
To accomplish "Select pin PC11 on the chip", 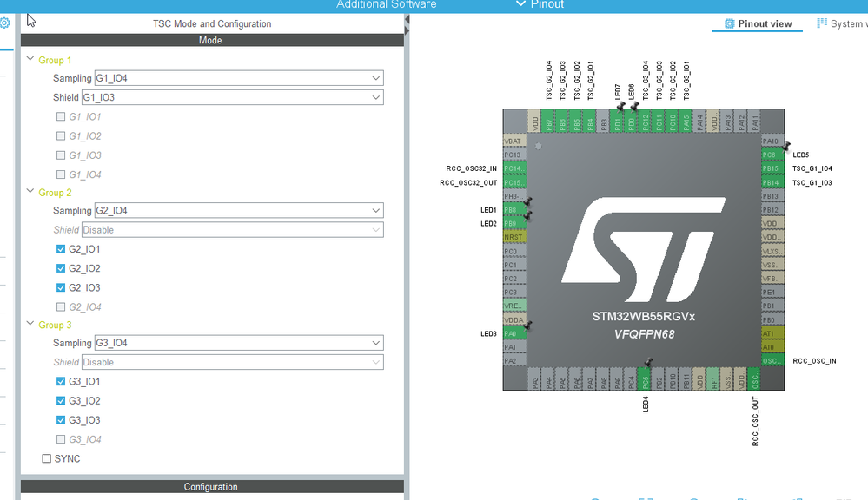I will click(659, 122).
